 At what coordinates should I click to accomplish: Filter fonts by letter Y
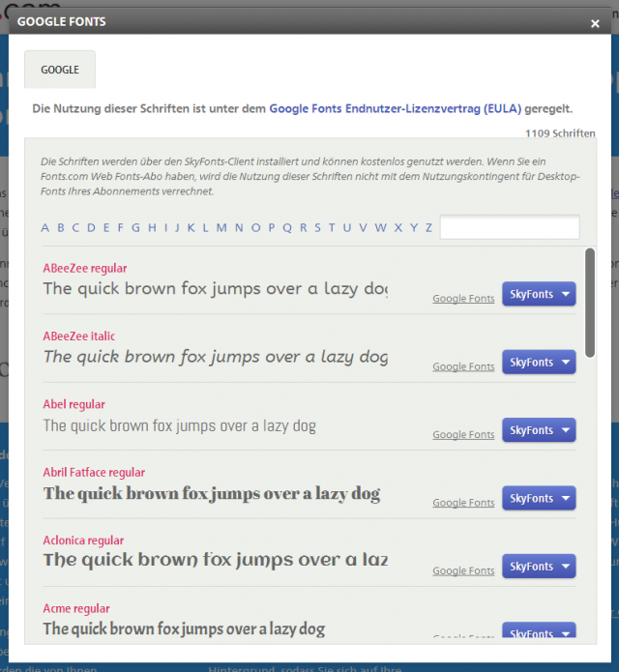pos(414,227)
